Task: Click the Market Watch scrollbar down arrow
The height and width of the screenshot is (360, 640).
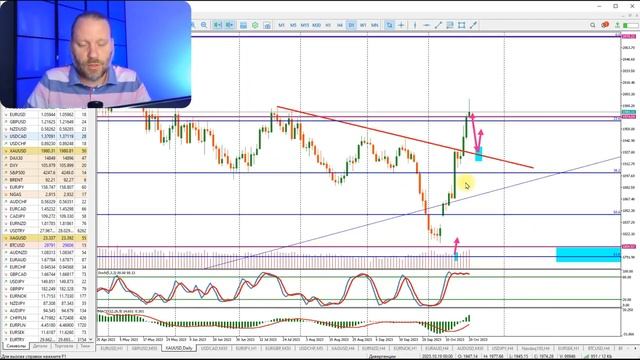Action: pyautogui.click(x=91, y=340)
